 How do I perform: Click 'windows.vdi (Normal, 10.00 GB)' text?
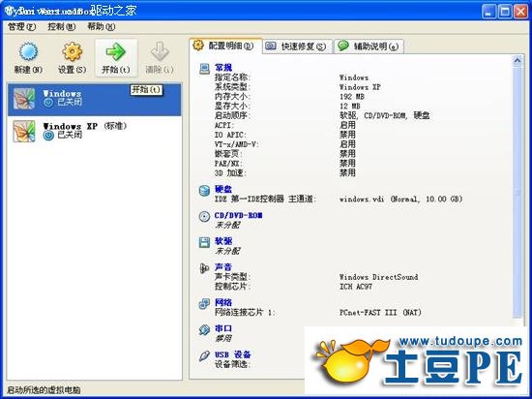click(x=401, y=199)
